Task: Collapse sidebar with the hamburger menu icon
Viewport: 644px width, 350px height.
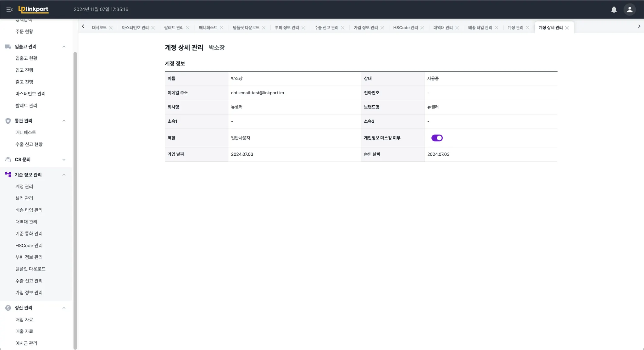Action: pos(9,9)
